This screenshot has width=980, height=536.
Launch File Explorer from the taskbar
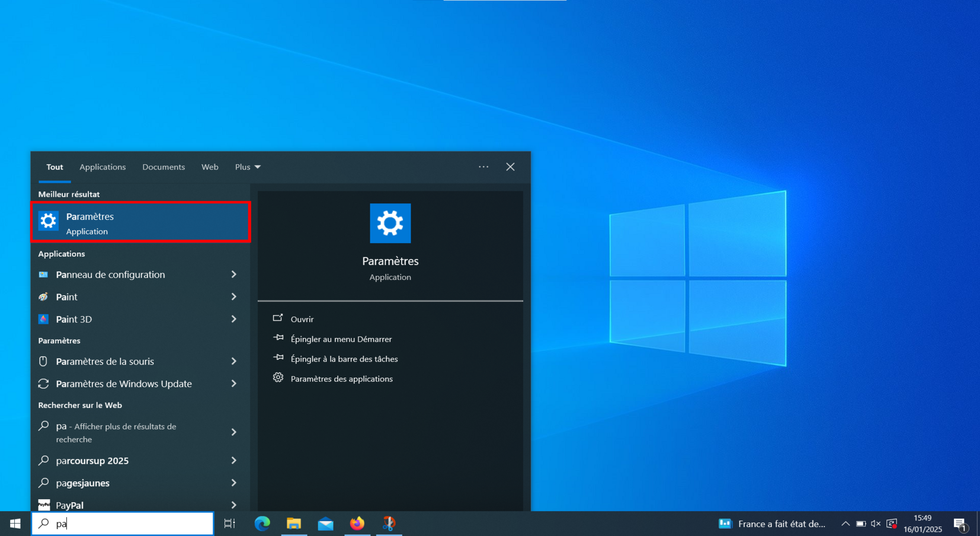point(294,524)
